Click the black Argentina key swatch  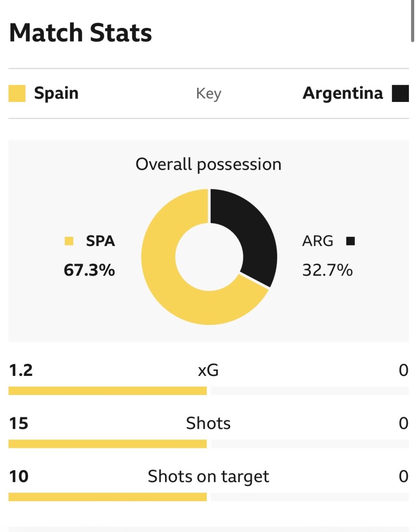click(x=400, y=94)
